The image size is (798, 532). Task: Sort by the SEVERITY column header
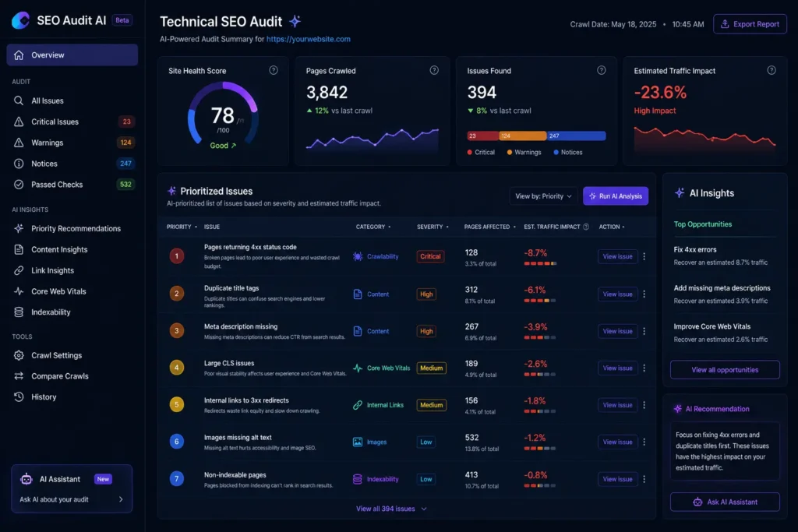coord(433,227)
